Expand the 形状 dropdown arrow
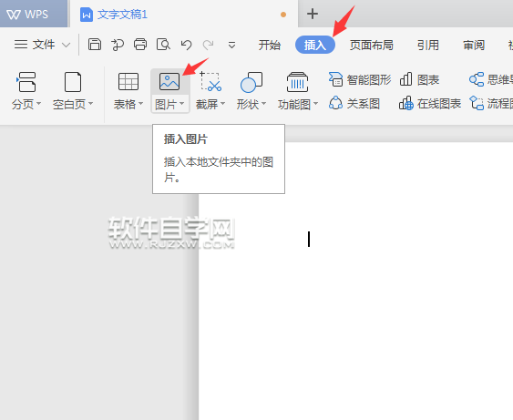 [x=263, y=104]
